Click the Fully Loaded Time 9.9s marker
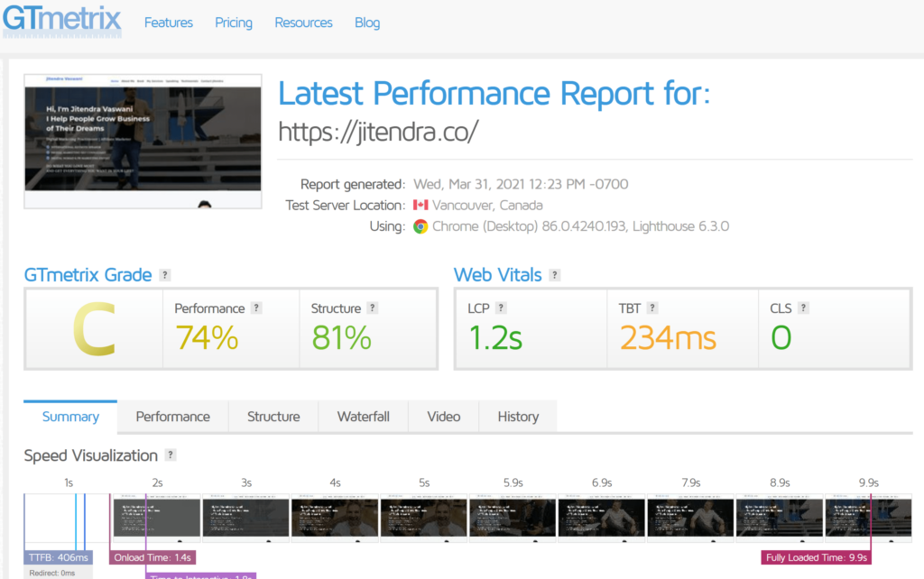924x579 pixels. 817,558
